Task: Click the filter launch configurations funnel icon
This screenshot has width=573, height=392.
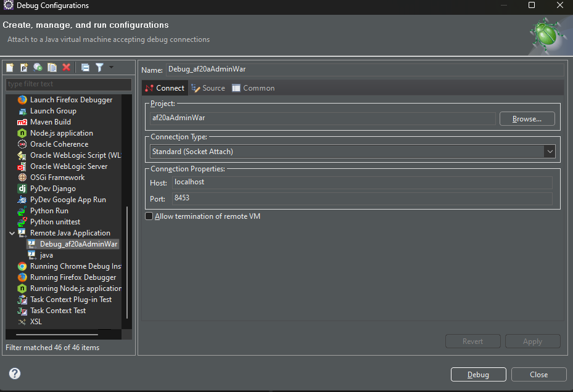Action: coord(99,68)
